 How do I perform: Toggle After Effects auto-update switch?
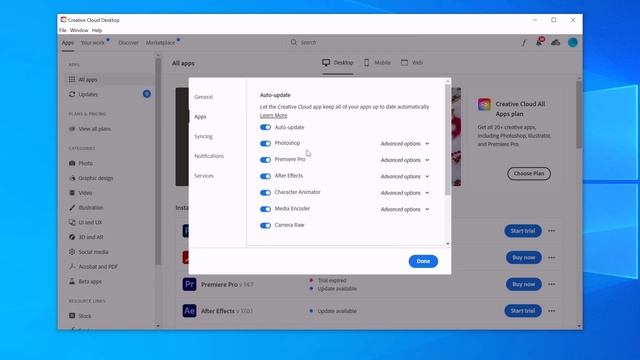265,176
